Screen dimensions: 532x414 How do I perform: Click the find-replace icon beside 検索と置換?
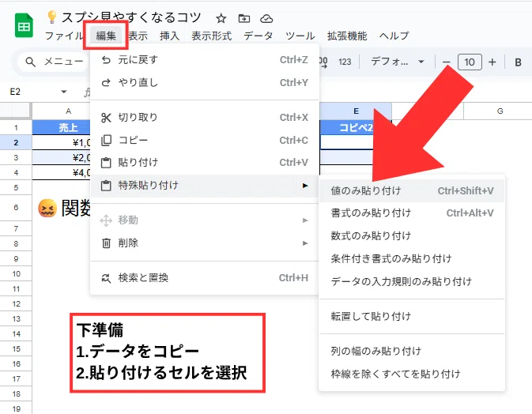pos(106,278)
